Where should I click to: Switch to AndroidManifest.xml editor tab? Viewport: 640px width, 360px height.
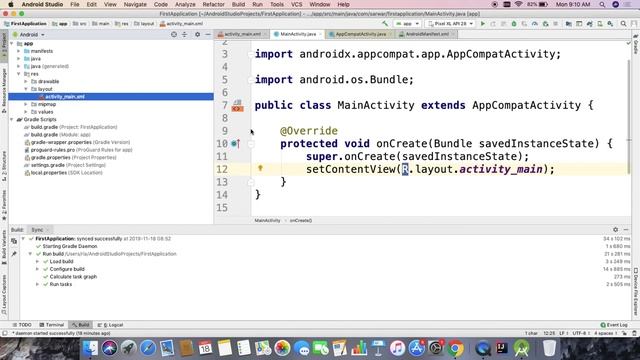click(427, 34)
